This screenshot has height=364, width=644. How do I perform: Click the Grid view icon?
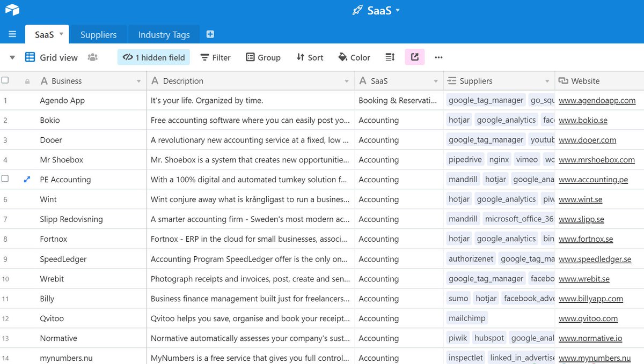click(x=31, y=57)
